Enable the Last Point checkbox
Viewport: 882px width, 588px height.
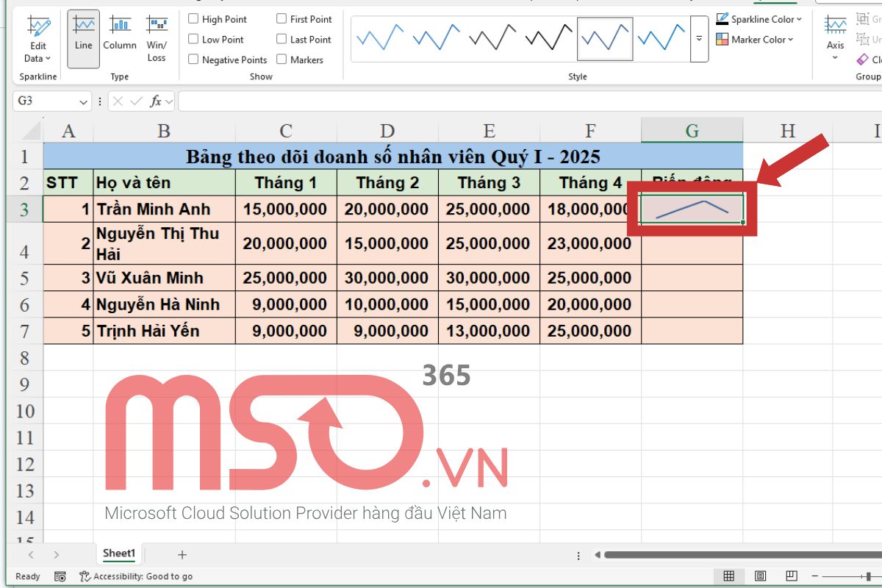(282, 40)
